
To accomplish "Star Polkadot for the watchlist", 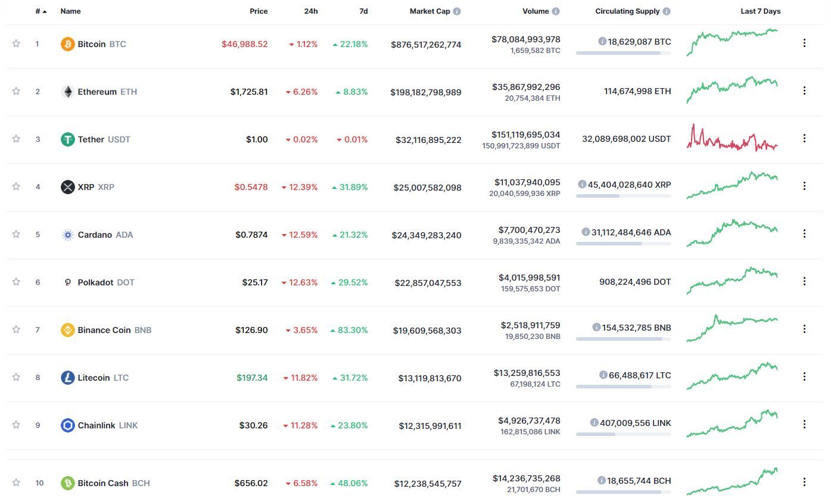I will [x=16, y=282].
